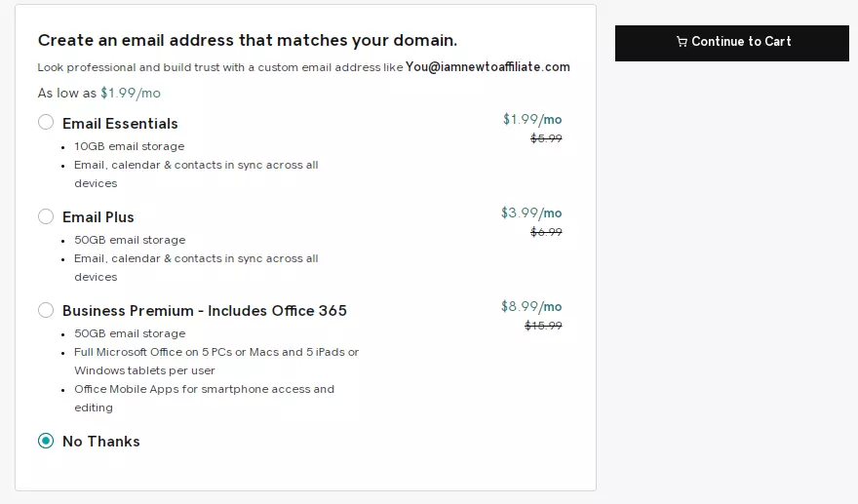858x504 pixels.
Task: Click the Full Microsoft Office on 5 PCs bullet
Action: click(216, 361)
